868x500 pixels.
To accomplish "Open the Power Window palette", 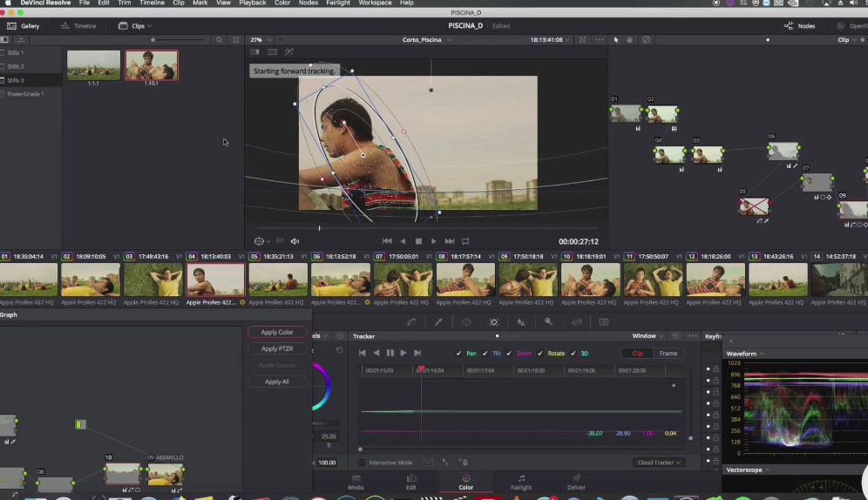I will point(466,321).
